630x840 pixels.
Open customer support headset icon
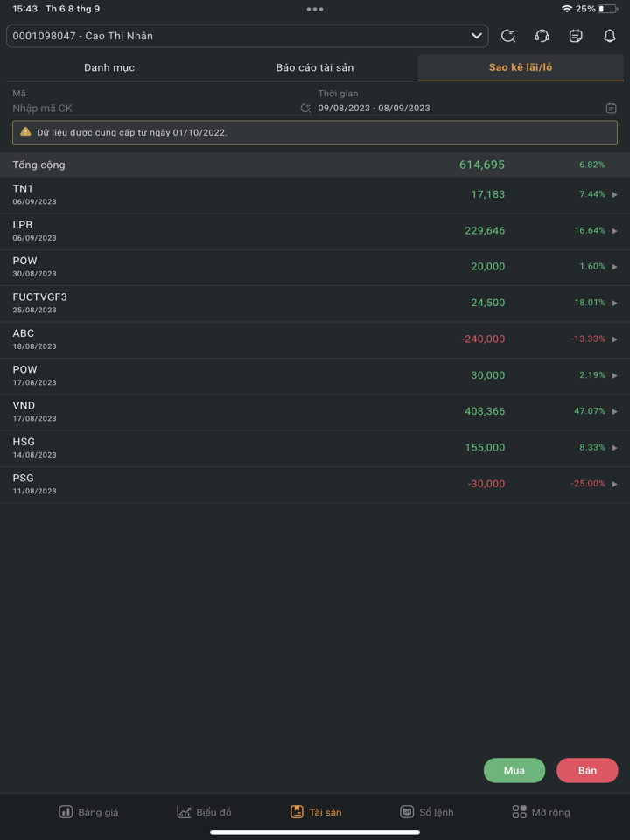pos(542,36)
